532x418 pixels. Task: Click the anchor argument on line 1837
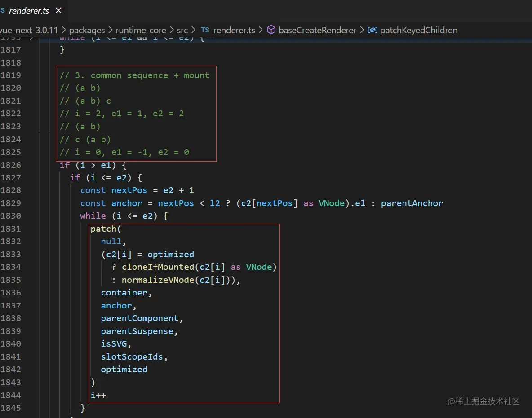pyautogui.click(x=116, y=305)
